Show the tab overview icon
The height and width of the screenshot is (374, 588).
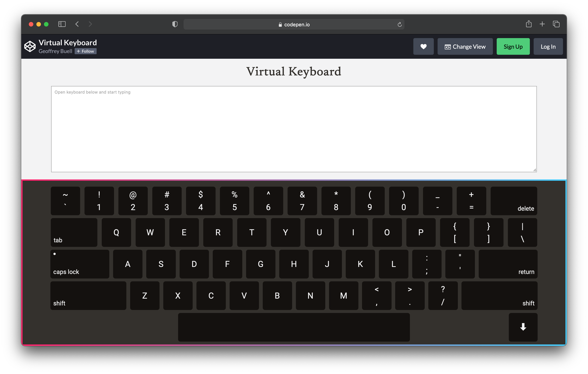[556, 24]
